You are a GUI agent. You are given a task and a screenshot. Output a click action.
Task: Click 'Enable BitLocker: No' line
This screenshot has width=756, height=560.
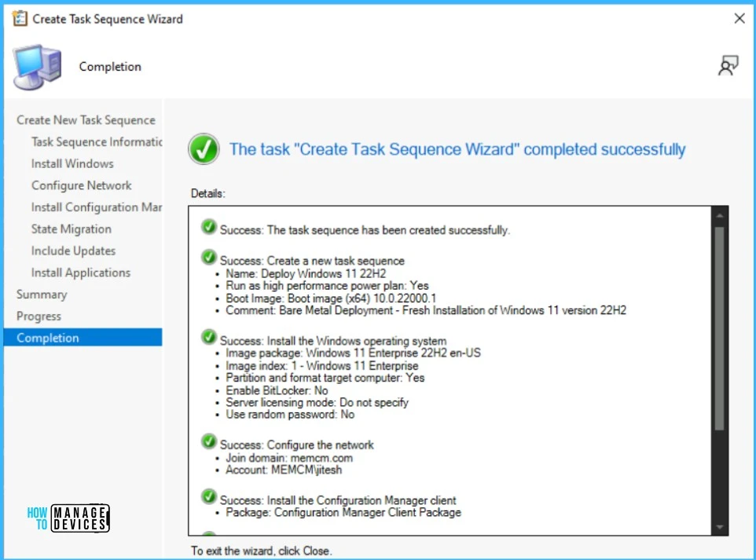(277, 390)
